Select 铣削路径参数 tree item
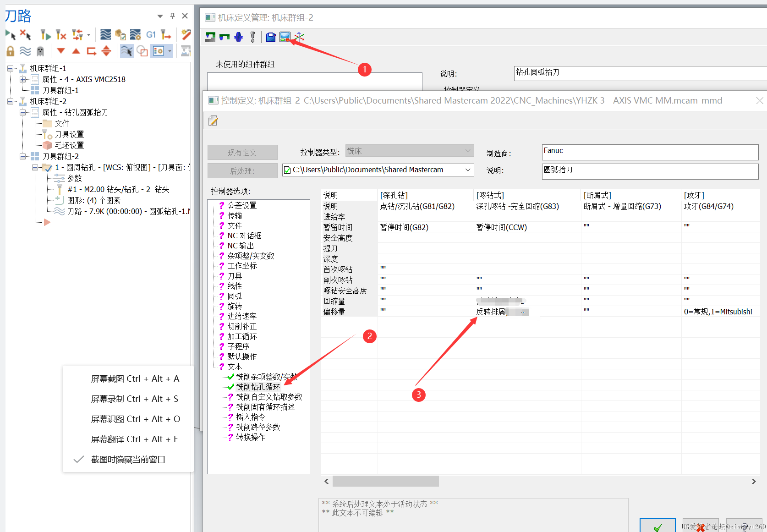 coord(258,427)
